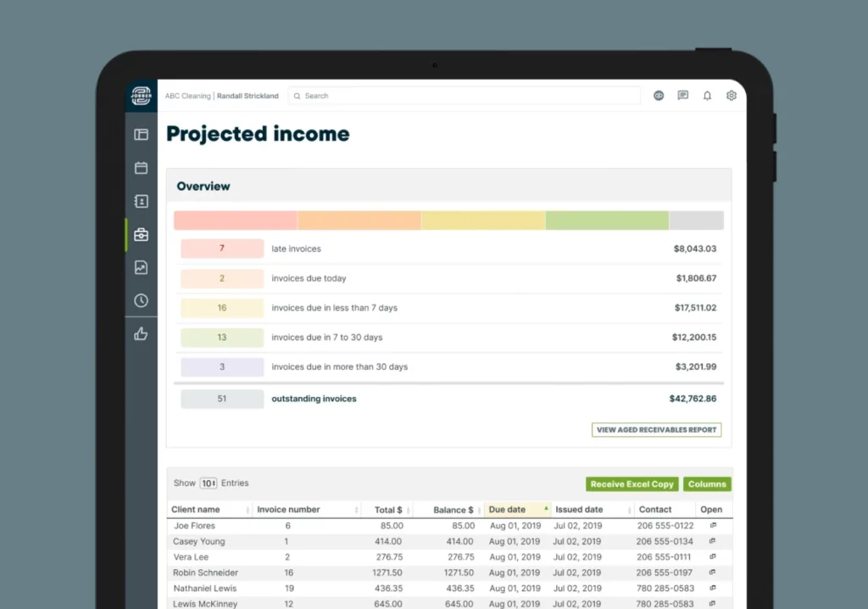Sort table by Balance $ column
868x609 pixels.
tap(448, 509)
